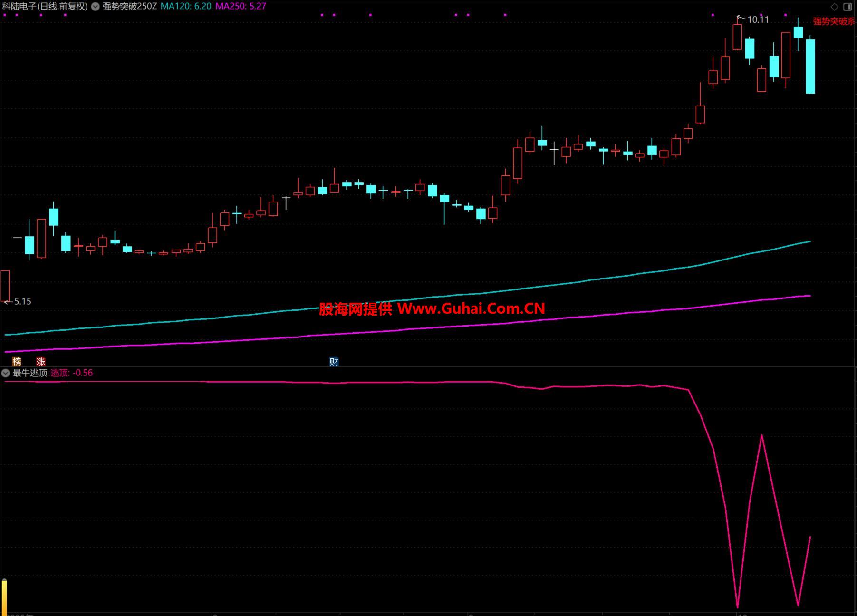Image resolution: width=857 pixels, height=616 pixels.
Task: Click the diamond icon at top right
Action: coord(834,7)
